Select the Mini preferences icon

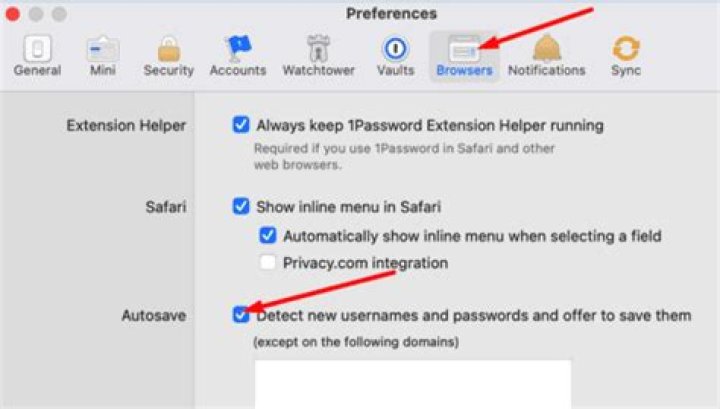coord(103,49)
